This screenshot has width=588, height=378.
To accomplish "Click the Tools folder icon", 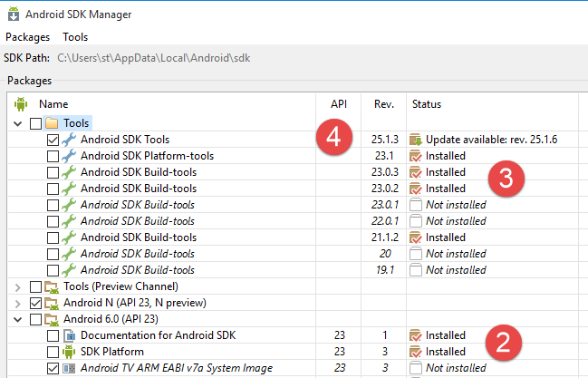I will point(52,123).
